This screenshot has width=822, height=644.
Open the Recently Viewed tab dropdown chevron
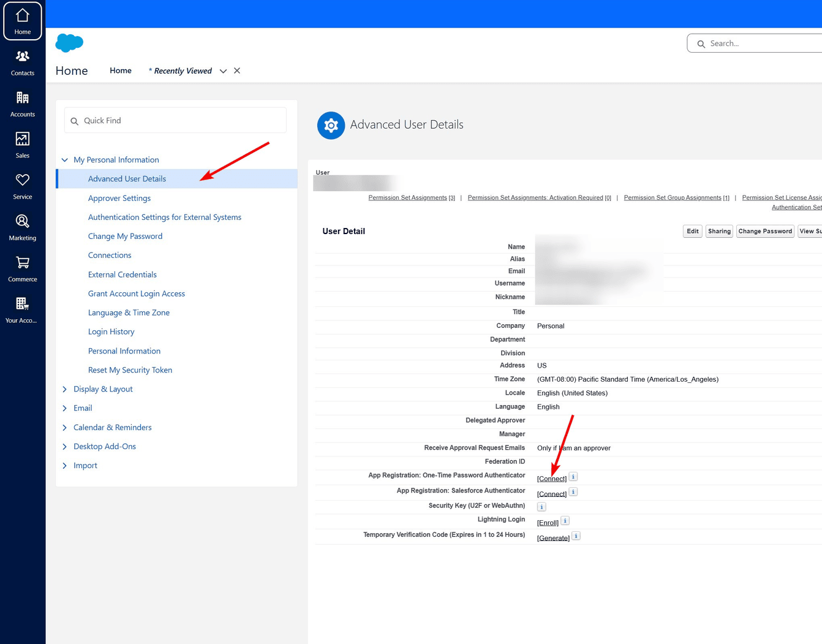click(x=224, y=71)
